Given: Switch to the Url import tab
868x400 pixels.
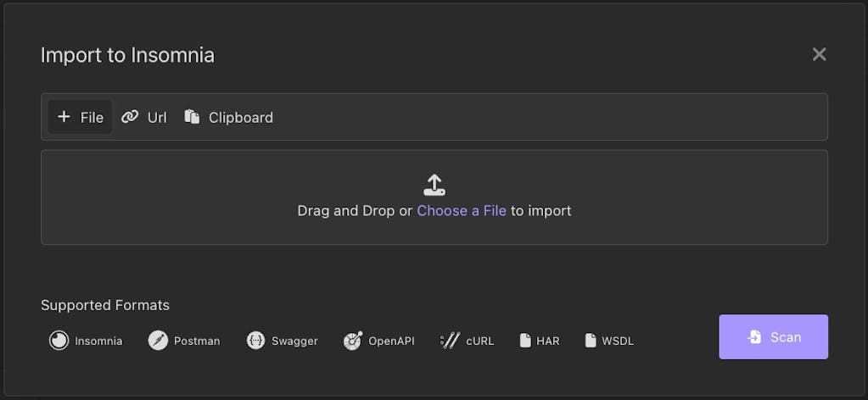Looking at the screenshot, I should 144,118.
